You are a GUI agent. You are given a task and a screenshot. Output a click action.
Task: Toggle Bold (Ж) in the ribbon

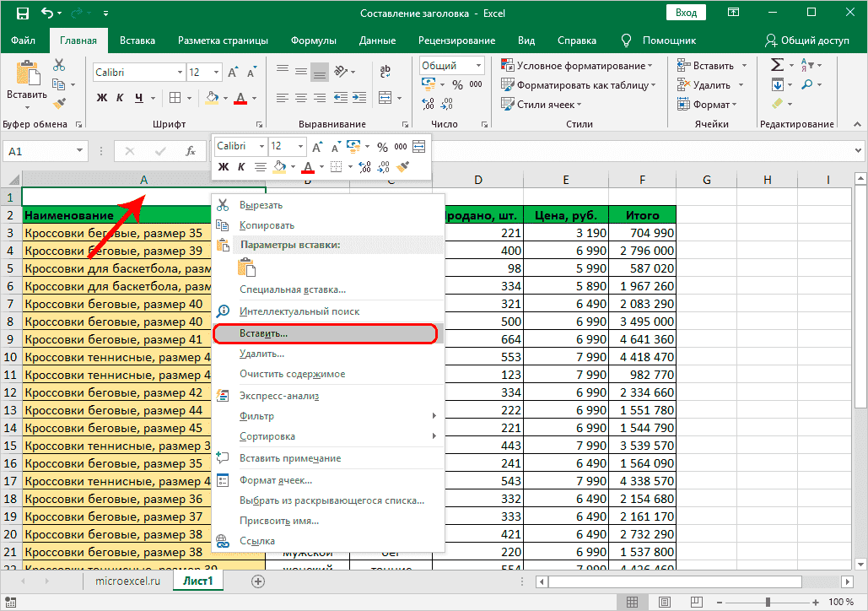[102, 98]
